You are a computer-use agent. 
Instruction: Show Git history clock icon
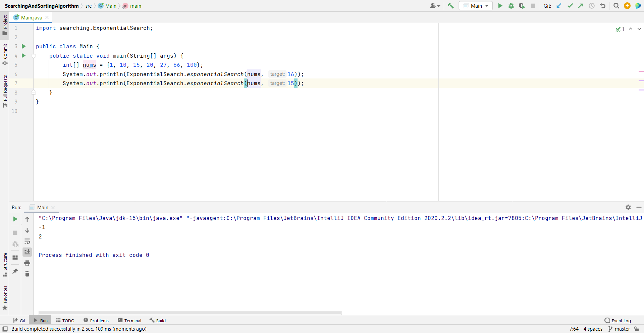click(592, 6)
